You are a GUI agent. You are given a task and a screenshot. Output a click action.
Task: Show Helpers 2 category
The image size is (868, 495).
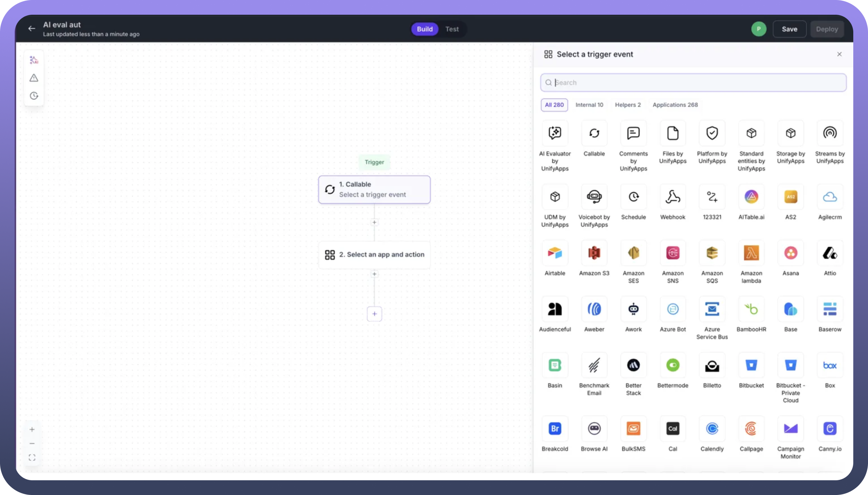click(x=628, y=105)
